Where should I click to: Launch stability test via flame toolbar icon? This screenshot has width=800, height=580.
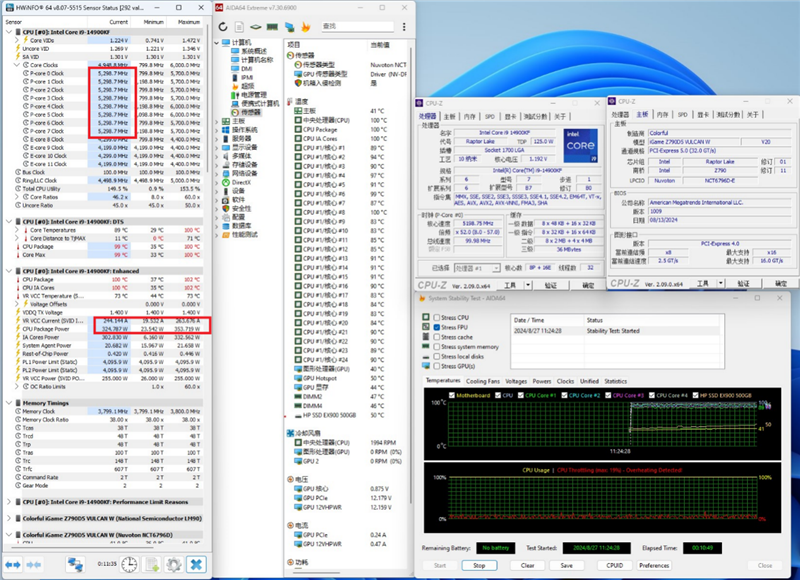pyautogui.click(x=306, y=27)
